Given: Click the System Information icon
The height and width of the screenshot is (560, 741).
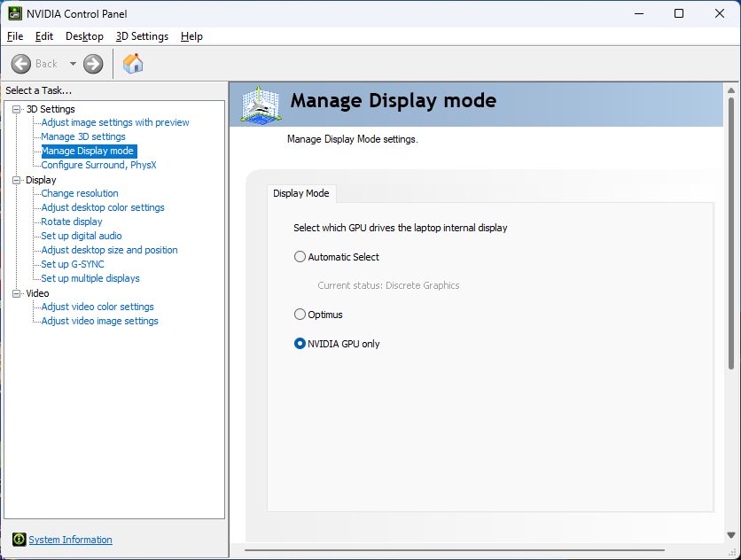Looking at the screenshot, I should pyautogui.click(x=19, y=540).
